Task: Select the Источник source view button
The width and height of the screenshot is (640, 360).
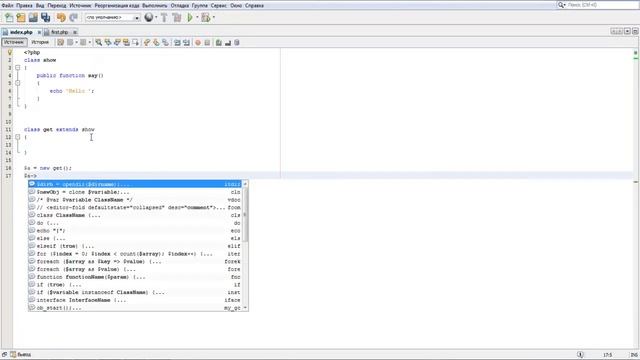Action: pyautogui.click(x=14, y=42)
